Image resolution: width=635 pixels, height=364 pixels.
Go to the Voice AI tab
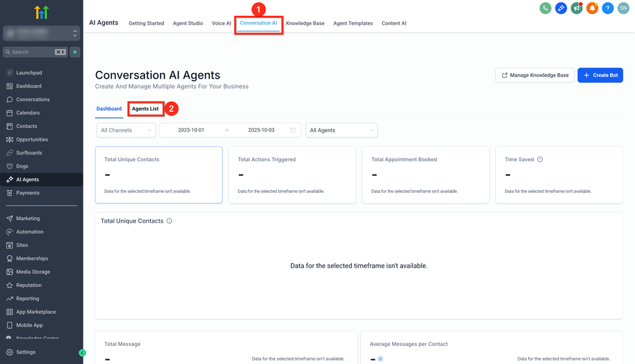[222, 23]
